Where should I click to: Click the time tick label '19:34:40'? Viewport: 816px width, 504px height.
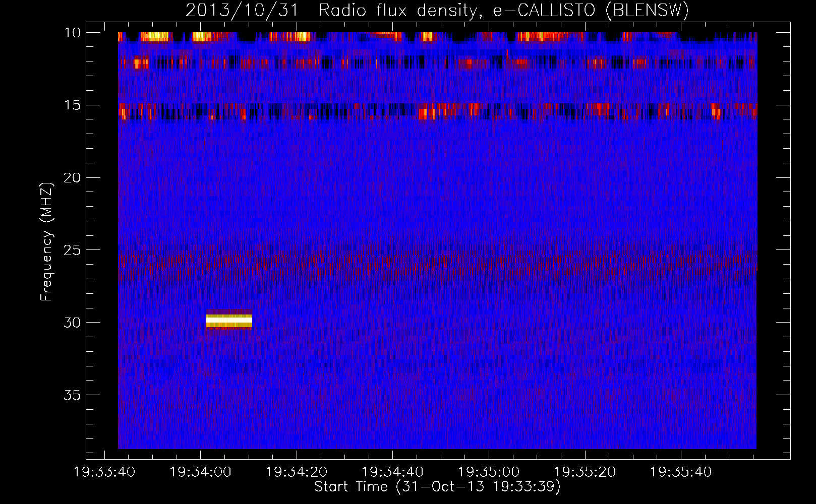tap(393, 472)
